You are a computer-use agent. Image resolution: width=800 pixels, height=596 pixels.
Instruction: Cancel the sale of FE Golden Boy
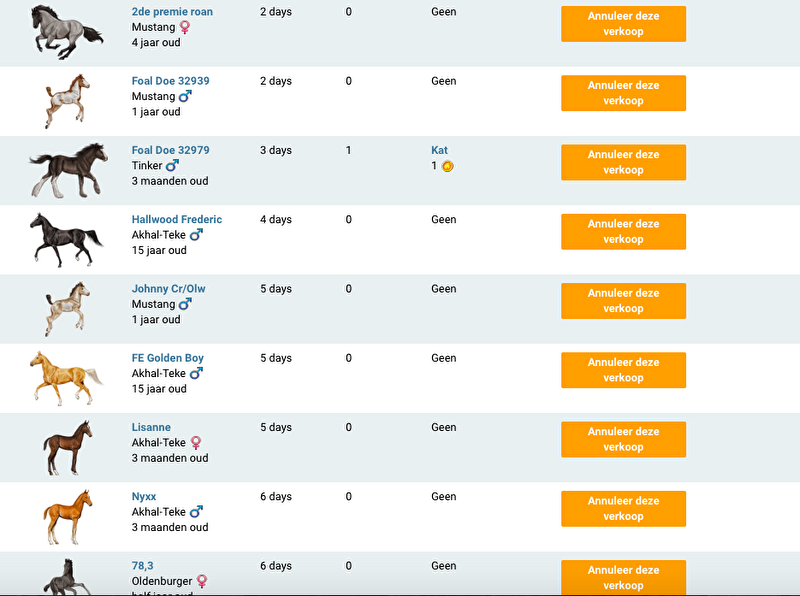623,370
